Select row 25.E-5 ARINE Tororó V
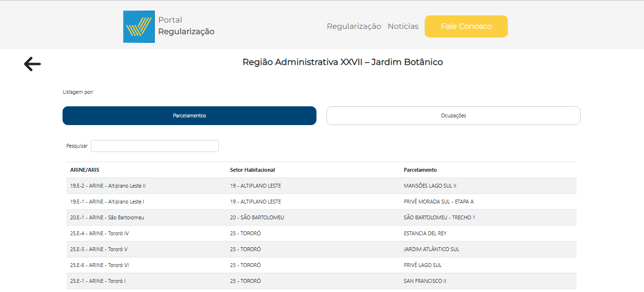 (x=321, y=249)
